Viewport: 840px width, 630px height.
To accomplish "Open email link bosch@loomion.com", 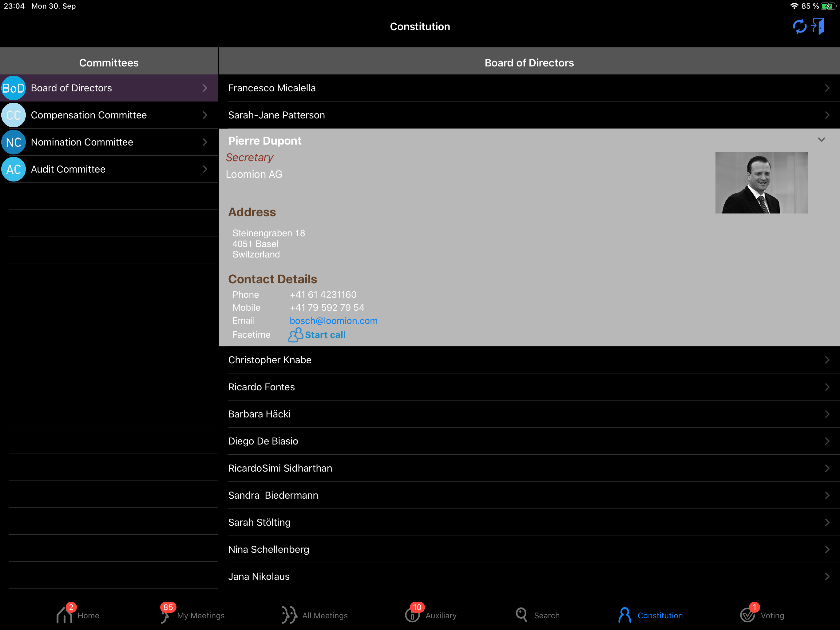I will tap(333, 321).
